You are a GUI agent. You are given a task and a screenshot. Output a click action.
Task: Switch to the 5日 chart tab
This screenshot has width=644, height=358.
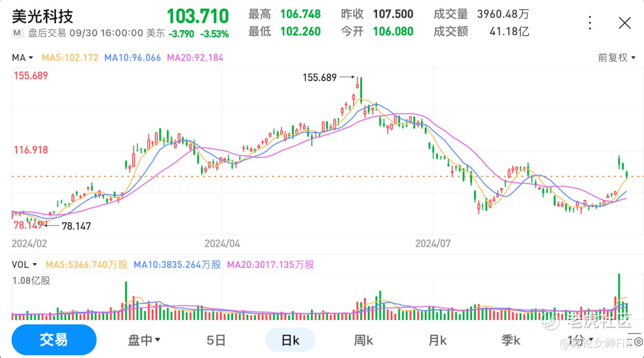(216, 340)
